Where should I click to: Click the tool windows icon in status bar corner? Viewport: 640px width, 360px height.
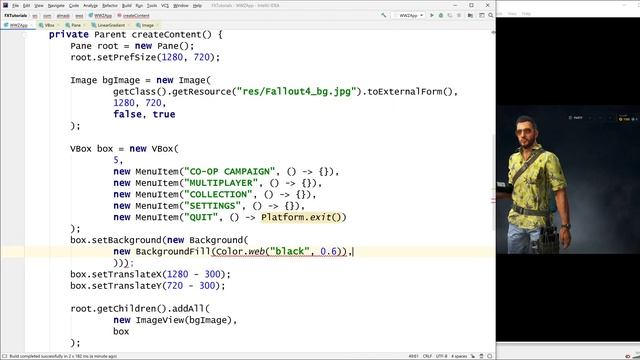coord(4,356)
